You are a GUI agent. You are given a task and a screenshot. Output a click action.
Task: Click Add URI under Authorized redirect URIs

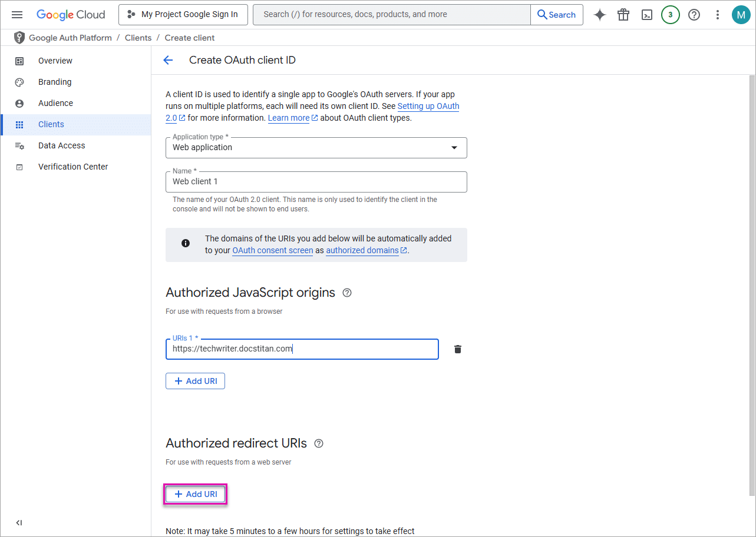coord(195,494)
